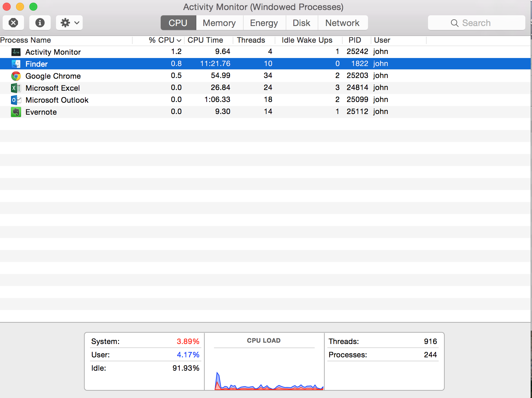Viewport: 532px width, 398px height.
Task: Click the green zoom window button
Action: tap(33, 7)
